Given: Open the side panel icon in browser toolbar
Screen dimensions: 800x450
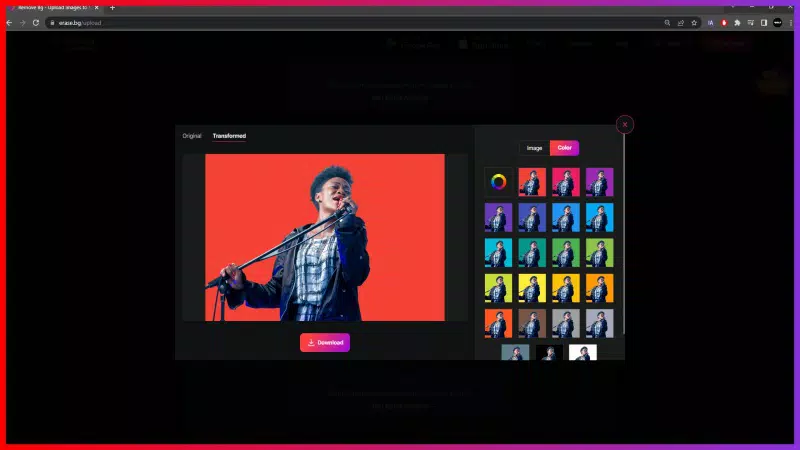Looking at the screenshot, I should 764,23.
